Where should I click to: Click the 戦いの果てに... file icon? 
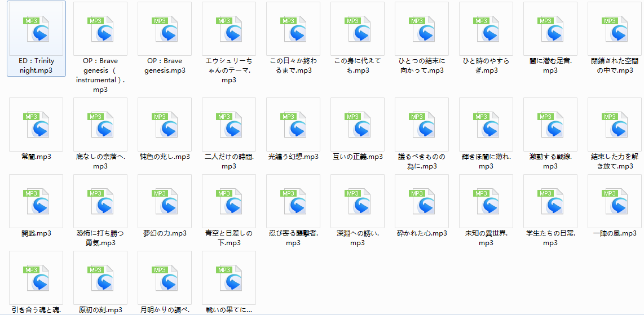pos(229,278)
